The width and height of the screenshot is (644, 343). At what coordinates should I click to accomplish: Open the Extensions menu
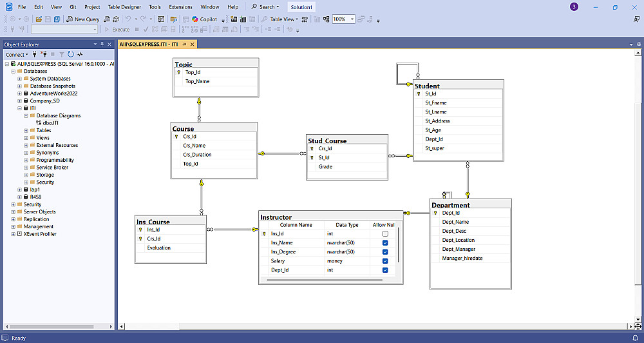click(x=180, y=7)
